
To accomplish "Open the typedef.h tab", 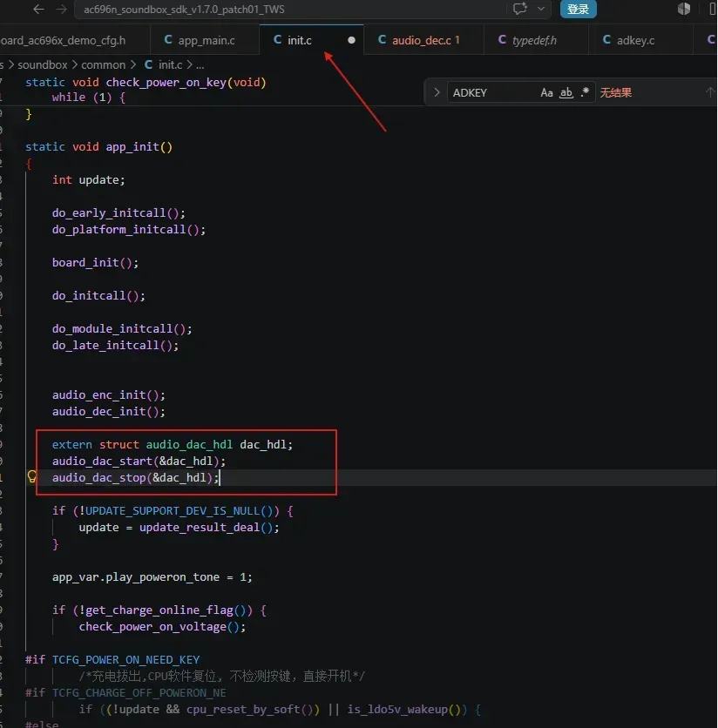I will [x=536, y=40].
